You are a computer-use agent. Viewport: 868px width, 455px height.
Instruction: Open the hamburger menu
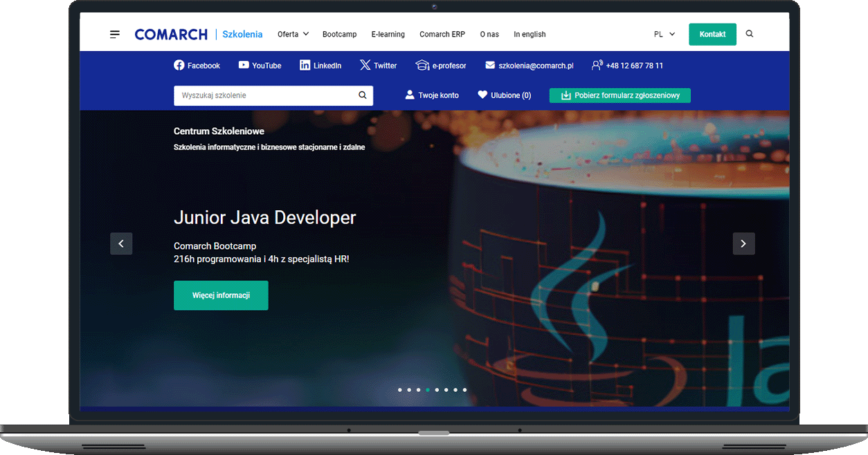tap(115, 35)
